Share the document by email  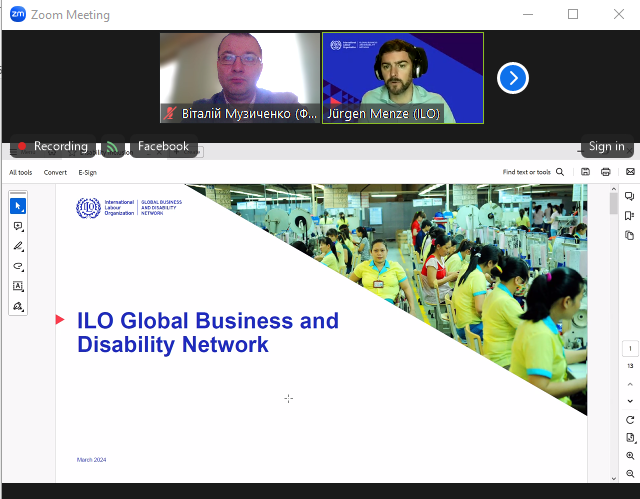(630, 172)
